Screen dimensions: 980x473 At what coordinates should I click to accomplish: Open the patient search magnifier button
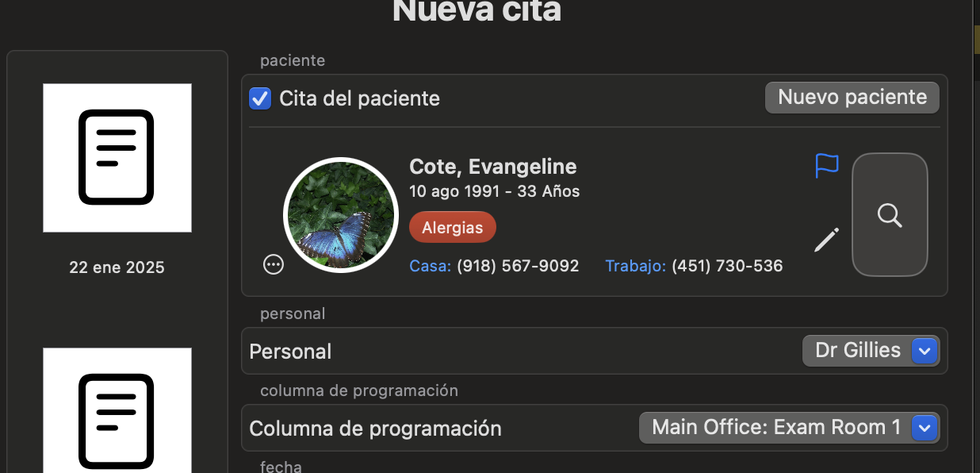890,214
